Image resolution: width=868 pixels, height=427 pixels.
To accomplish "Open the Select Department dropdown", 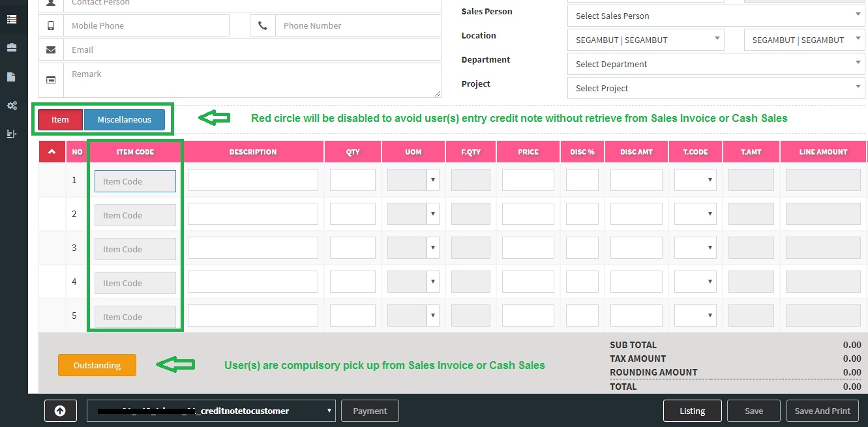I will pyautogui.click(x=715, y=64).
